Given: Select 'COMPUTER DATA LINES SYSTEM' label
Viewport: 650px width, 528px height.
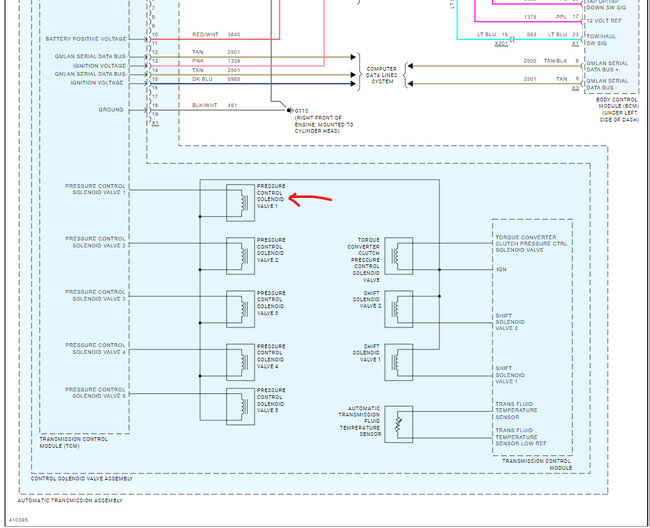Looking at the screenshot, I should click(x=382, y=75).
